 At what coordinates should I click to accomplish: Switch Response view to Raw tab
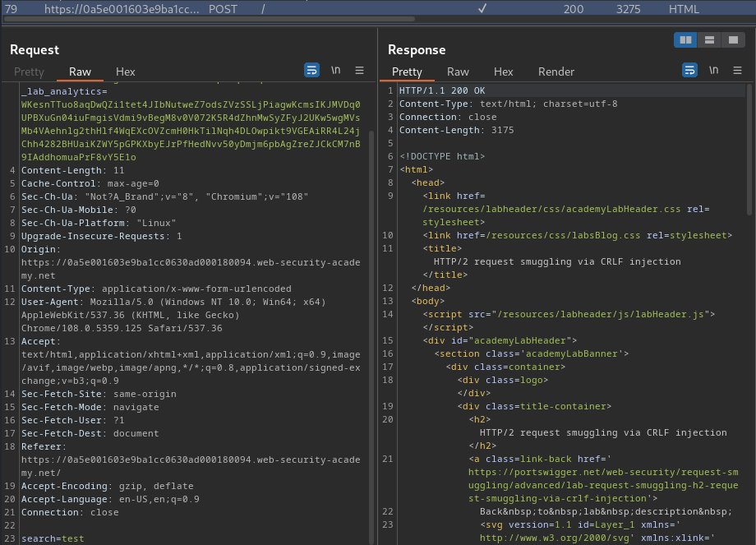click(458, 72)
